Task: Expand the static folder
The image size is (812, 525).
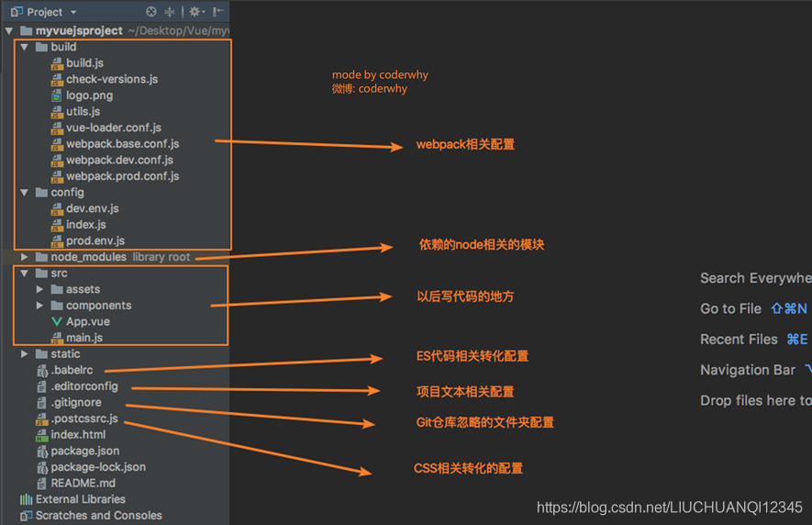Action: tap(24, 354)
